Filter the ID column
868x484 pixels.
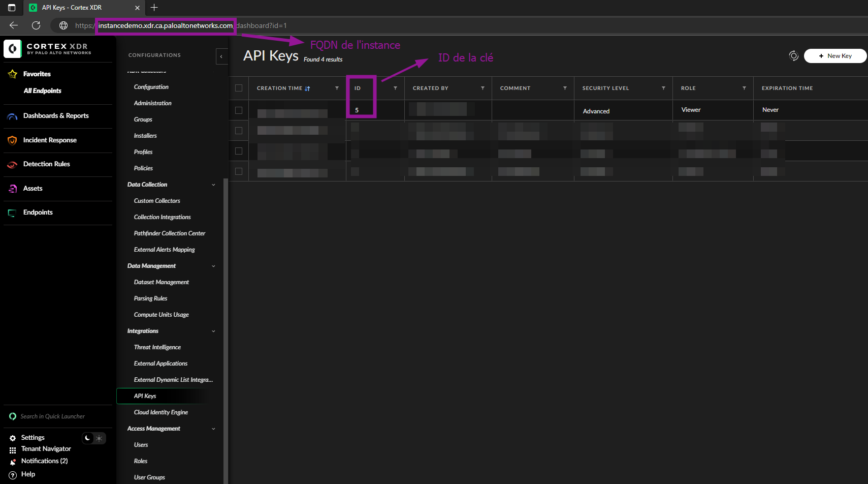tap(395, 88)
